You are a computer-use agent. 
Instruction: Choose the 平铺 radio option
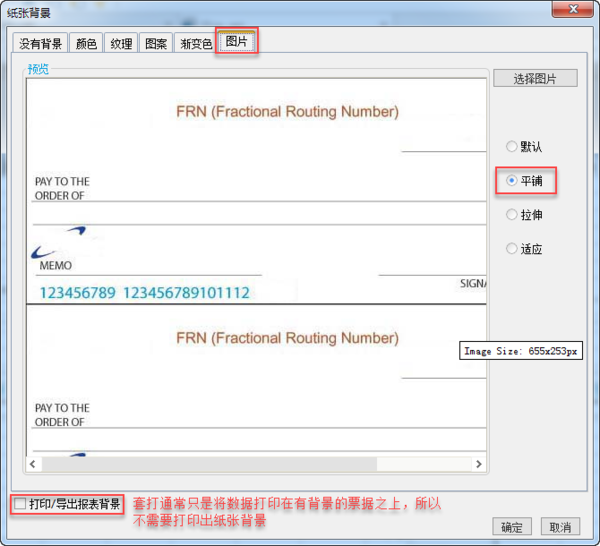click(512, 181)
